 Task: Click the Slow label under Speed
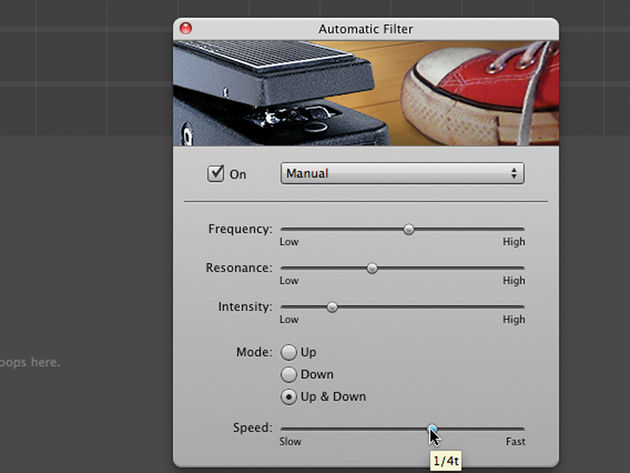290,442
